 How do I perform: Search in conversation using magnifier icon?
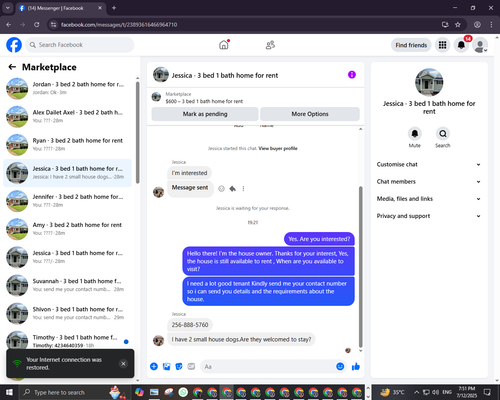click(x=443, y=134)
